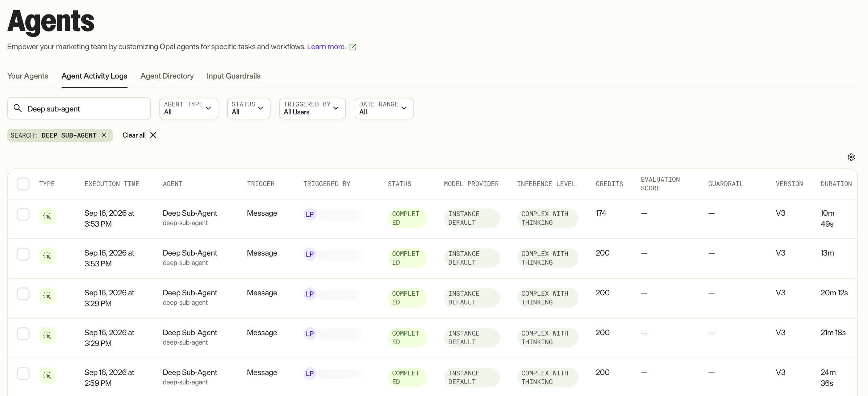
Task: Open Deep Sub-Agent in 2:59 PM row
Action: tap(190, 372)
